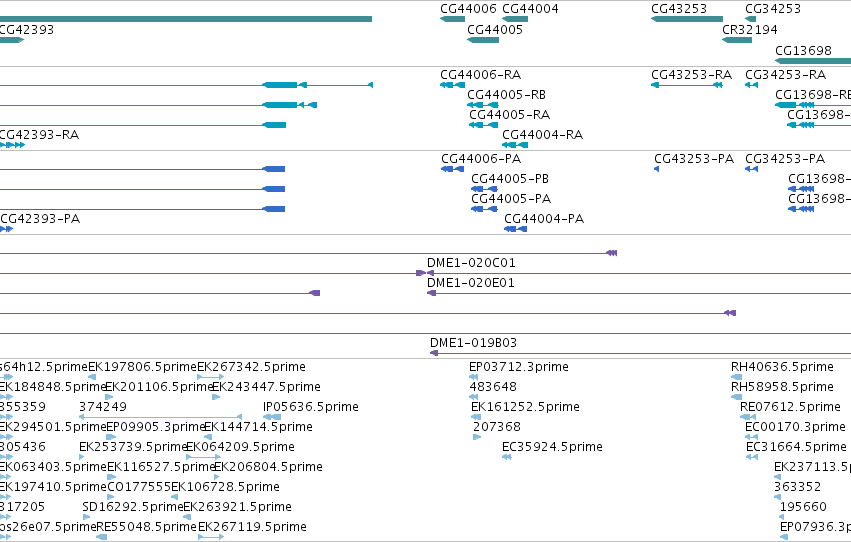Select the CG42393 gene label

click(26, 30)
